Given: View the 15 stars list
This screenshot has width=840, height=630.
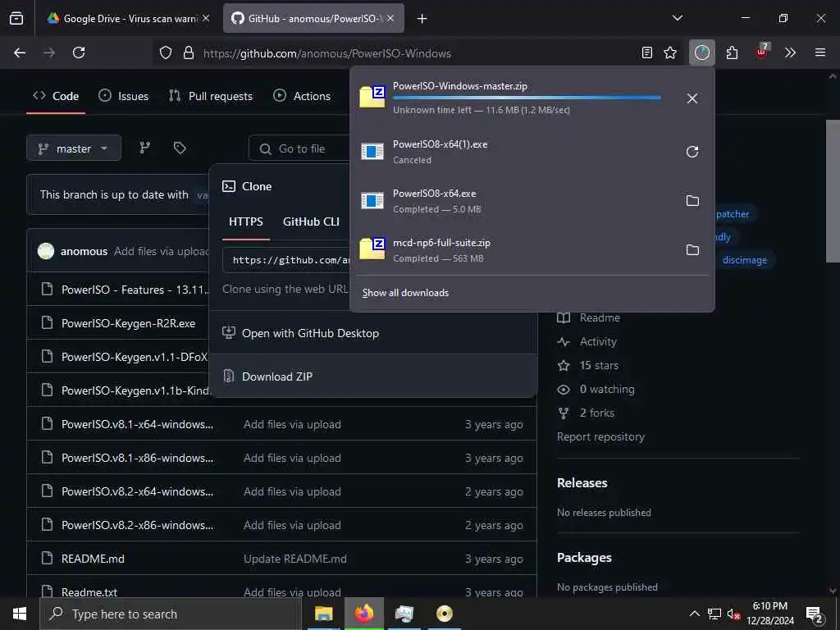Looking at the screenshot, I should point(598,365).
